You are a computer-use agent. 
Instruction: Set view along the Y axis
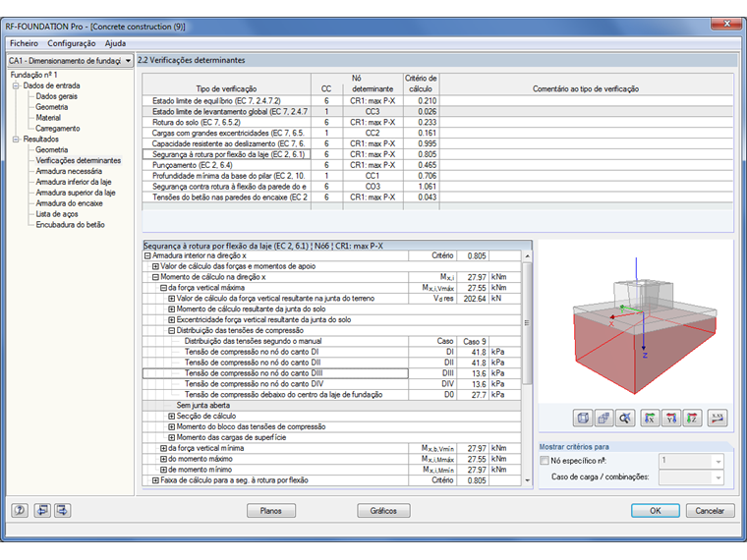(671, 419)
